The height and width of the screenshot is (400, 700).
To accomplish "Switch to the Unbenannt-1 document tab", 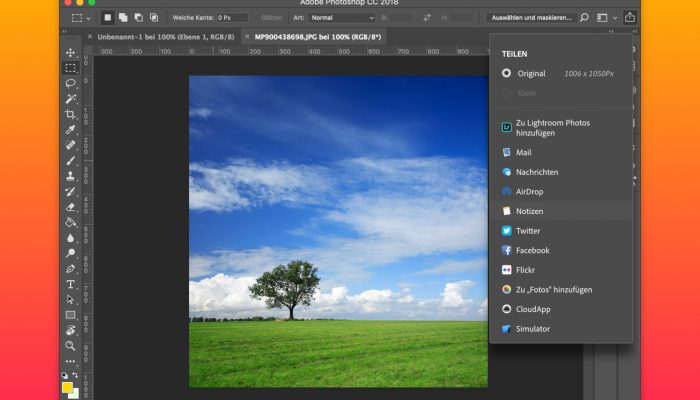I will [x=166, y=37].
